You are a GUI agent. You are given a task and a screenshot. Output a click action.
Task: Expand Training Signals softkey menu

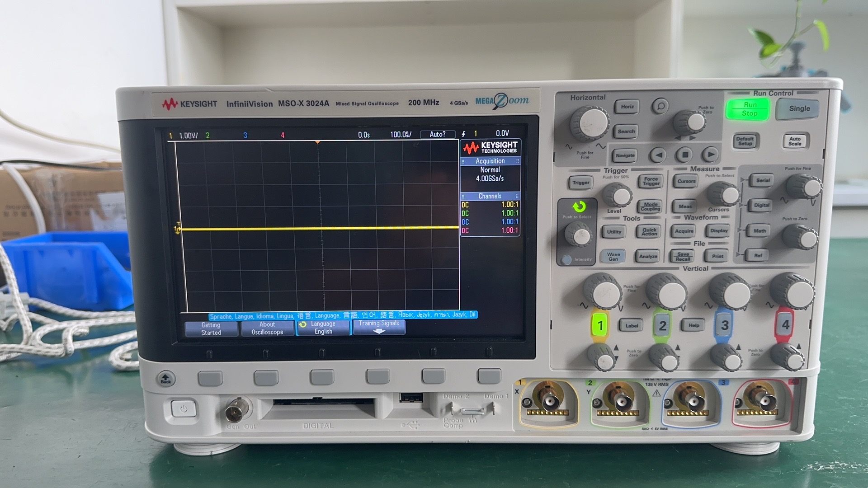[x=379, y=327]
